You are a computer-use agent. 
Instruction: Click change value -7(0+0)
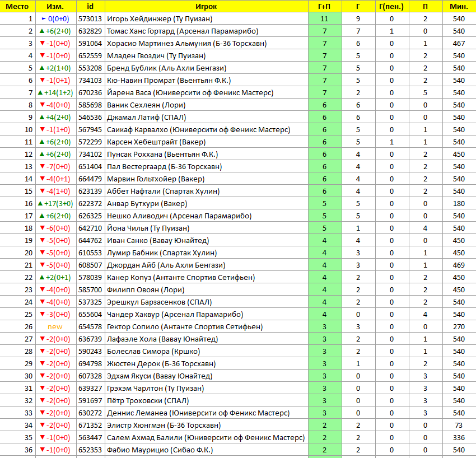coord(58,167)
